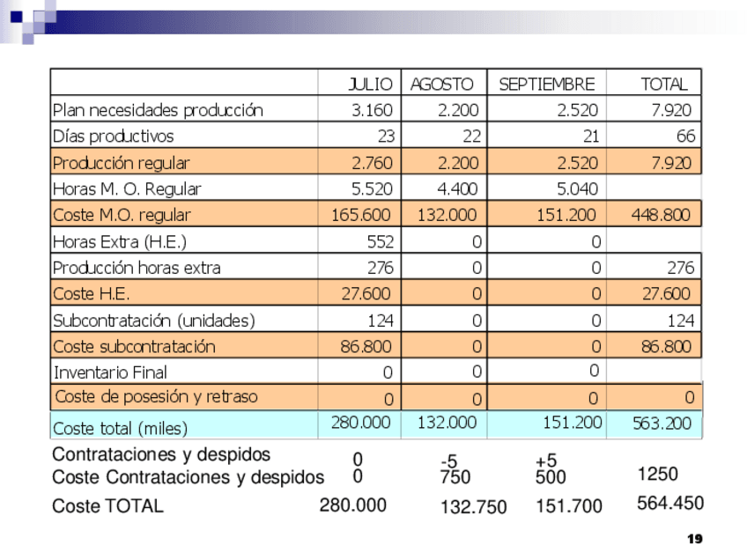The width and height of the screenshot is (747, 560).
Task: Select the 564.450 grand total value
Action: (669, 503)
